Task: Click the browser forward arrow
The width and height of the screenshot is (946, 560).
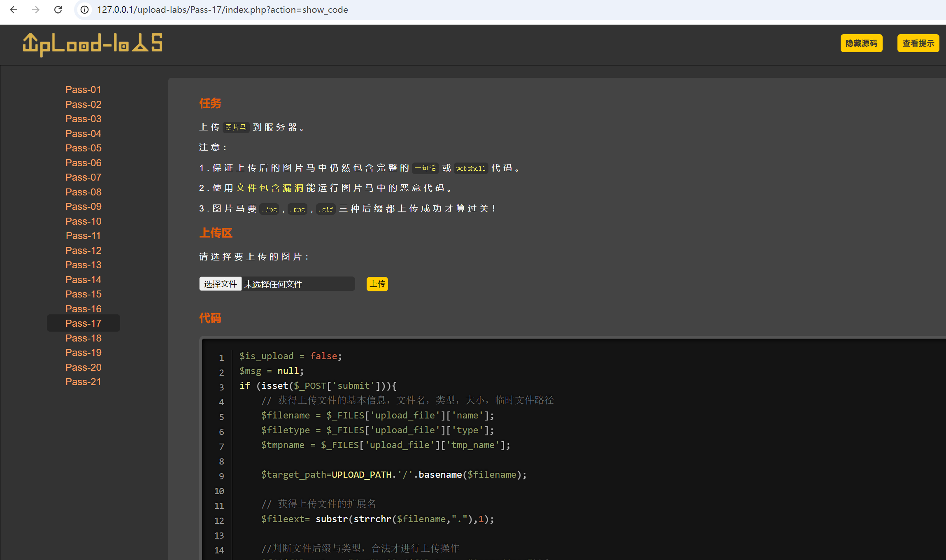Action: pyautogui.click(x=36, y=9)
